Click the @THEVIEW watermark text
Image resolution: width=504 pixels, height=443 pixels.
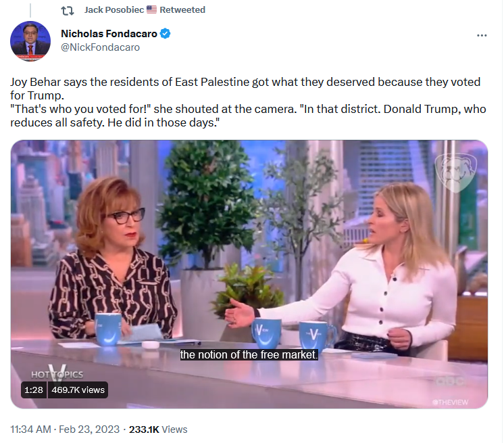[451, 402]
